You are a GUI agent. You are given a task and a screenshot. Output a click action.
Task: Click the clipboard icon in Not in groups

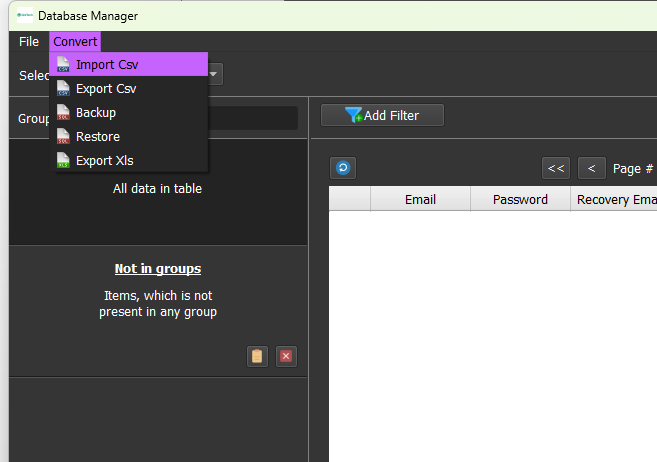(x=257, y=356)
